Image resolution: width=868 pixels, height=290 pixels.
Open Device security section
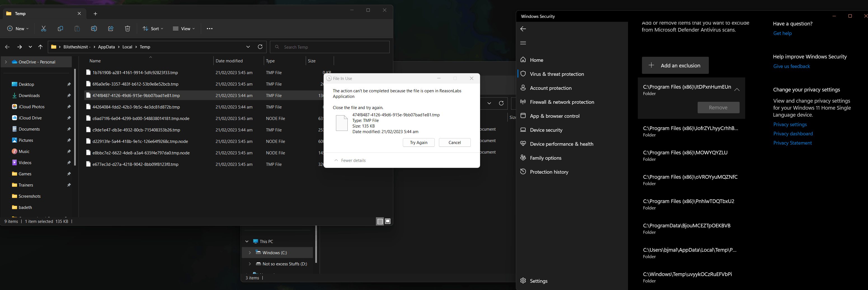pyautogui.click(x=546, y=130)
